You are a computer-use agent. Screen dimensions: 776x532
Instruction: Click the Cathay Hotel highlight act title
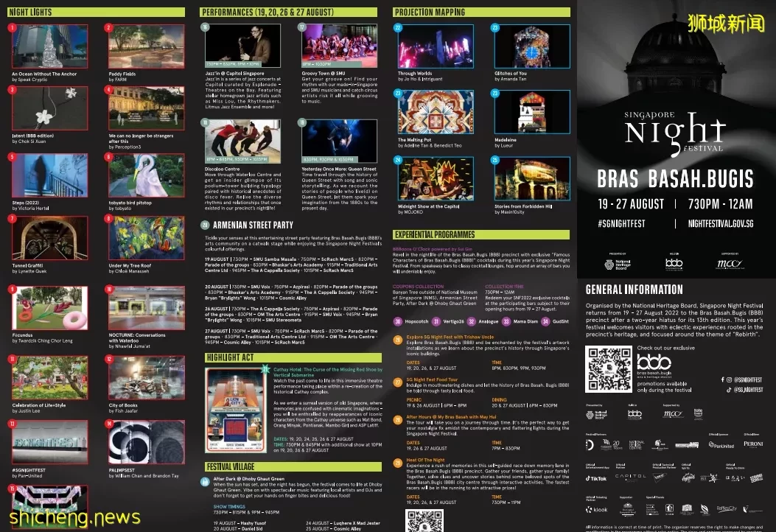pos(328,372)
